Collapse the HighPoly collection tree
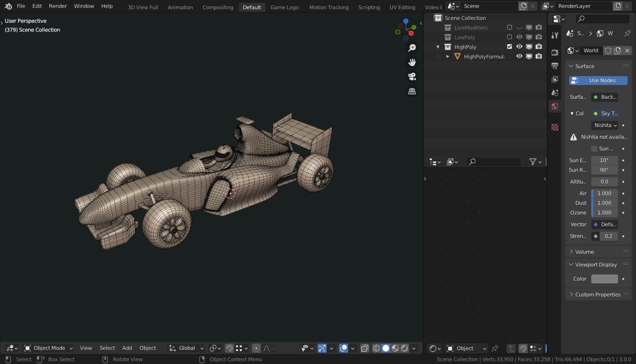The height and width of the screenshot is (364, 636). [x=438, y=47]
